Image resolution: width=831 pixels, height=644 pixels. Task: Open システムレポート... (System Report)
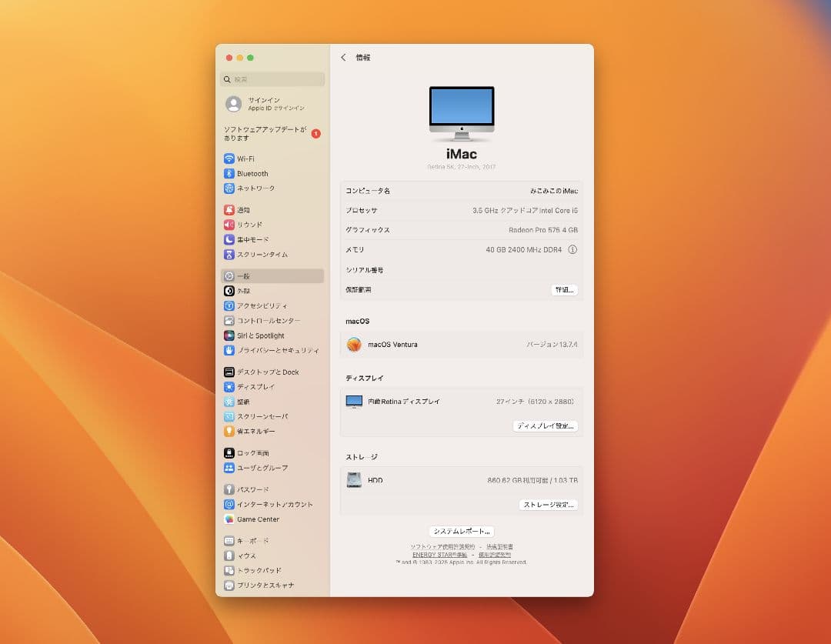click(x=461, y=532)
